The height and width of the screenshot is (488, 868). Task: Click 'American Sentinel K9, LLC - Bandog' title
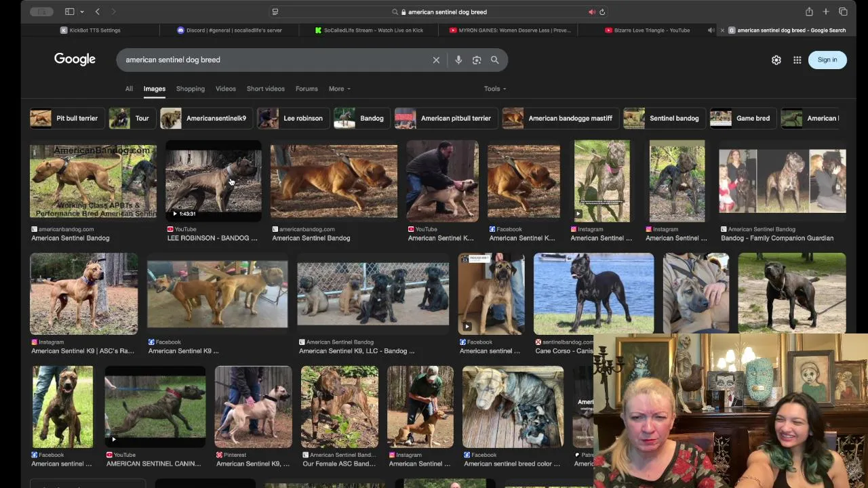(x=357, y=351)
